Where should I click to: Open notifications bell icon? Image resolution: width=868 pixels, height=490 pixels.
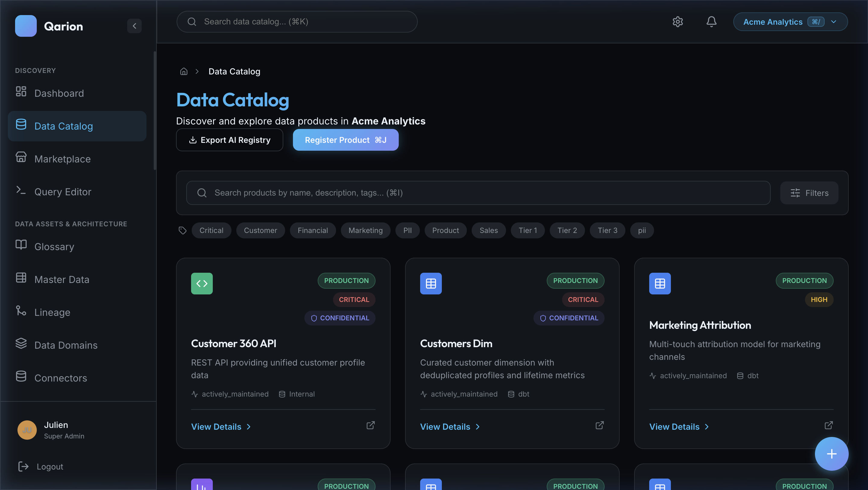point(711,22)
